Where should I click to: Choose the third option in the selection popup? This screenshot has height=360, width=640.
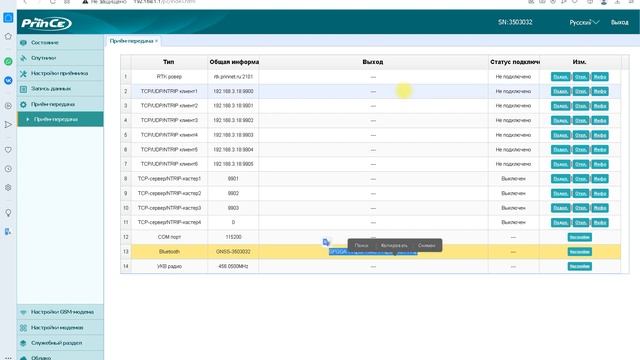[x=427, y=245]
